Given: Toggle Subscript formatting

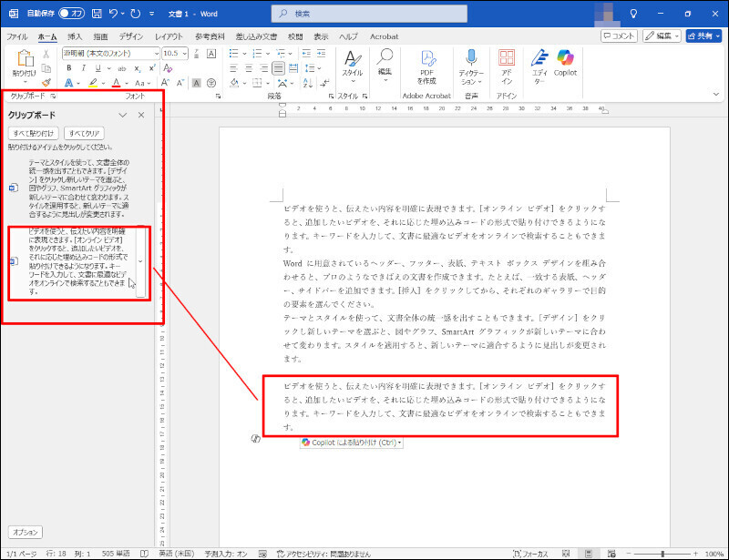Looking at the screenshot, I should pos(138,68).
